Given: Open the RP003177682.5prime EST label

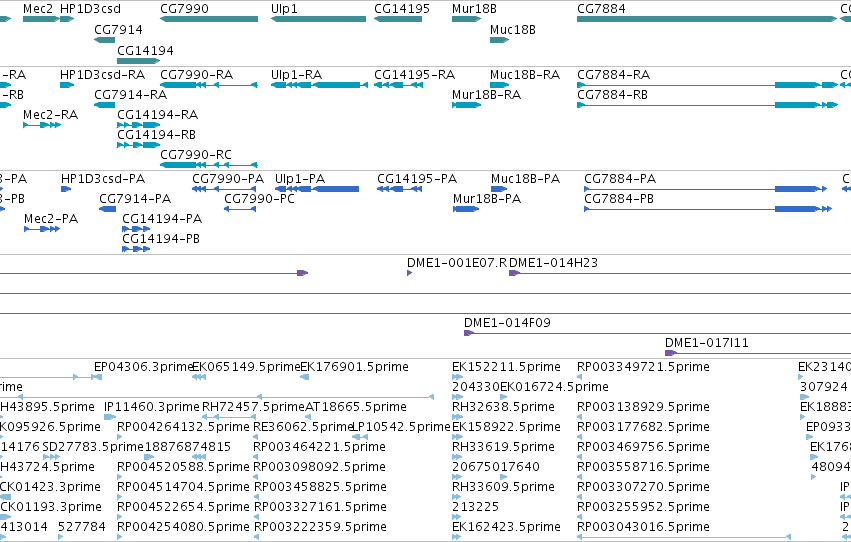Looking at the screenshot, I should [643, 427].
